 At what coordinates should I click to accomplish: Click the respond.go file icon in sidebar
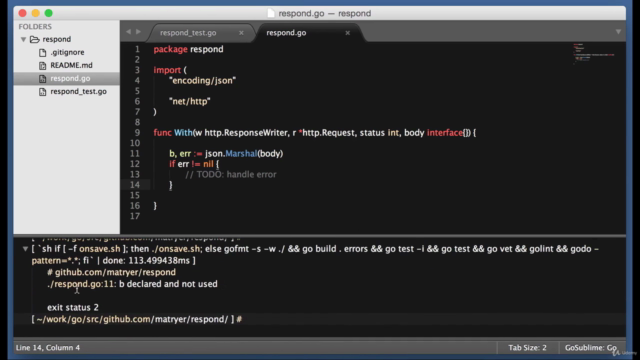42,79
